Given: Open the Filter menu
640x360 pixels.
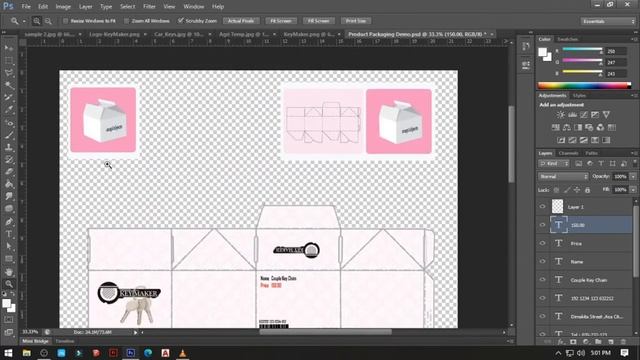Looking at the screenshot, I should coord(149,7).
